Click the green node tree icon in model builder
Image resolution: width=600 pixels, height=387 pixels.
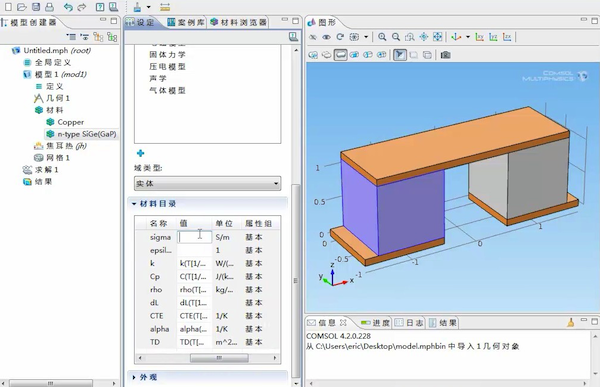coord(112,37)
